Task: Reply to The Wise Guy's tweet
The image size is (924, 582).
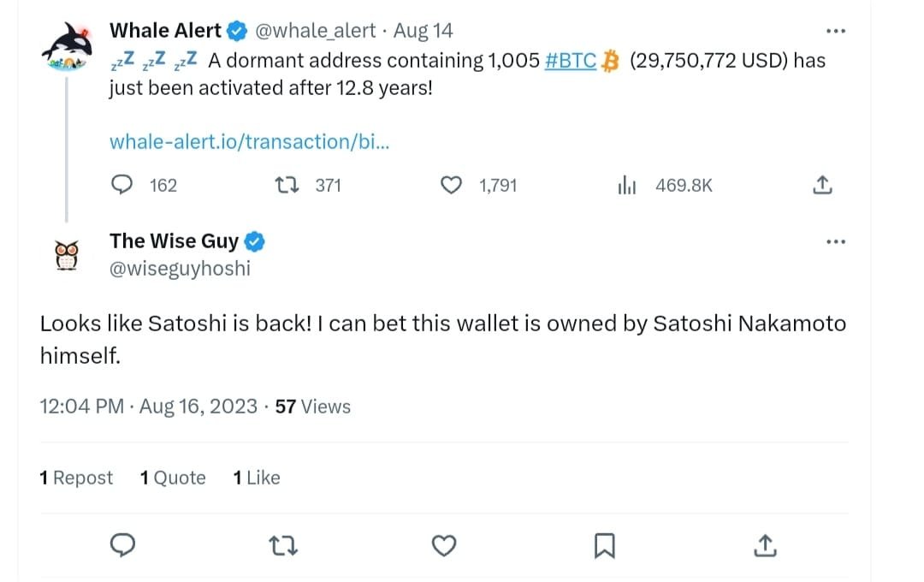Action: tap(124, 544)
